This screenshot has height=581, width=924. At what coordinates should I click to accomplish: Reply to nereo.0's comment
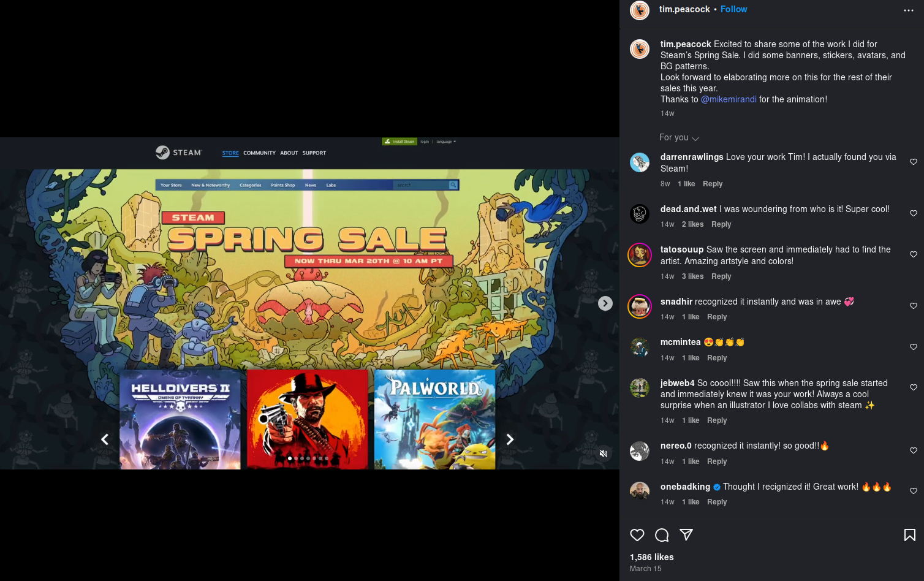click(x=717, y=461)
